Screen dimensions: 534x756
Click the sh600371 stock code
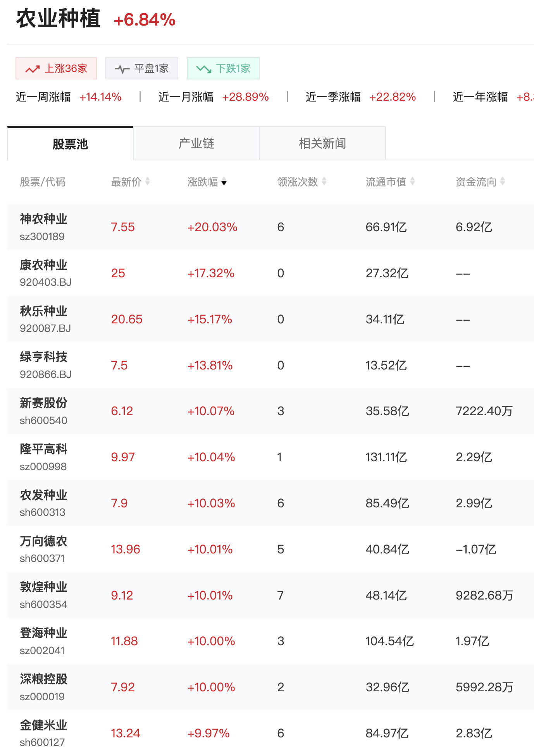(x=42, y=558)
